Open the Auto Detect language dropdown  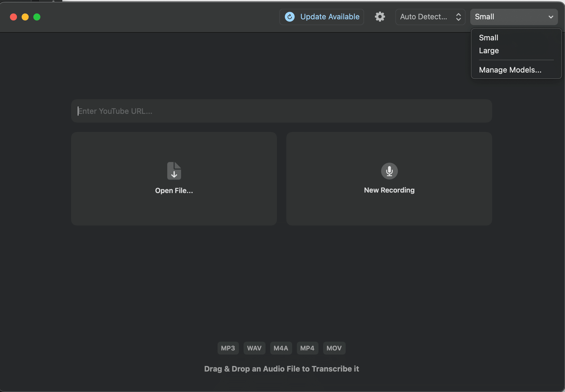[x=423, y=17]
